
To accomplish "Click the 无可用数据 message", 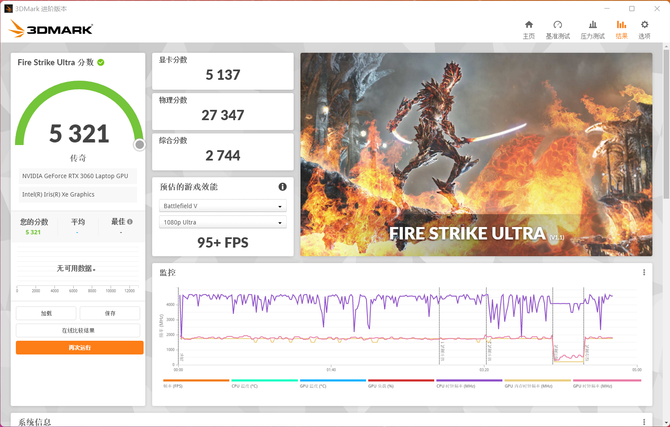I will coord(76,268).
